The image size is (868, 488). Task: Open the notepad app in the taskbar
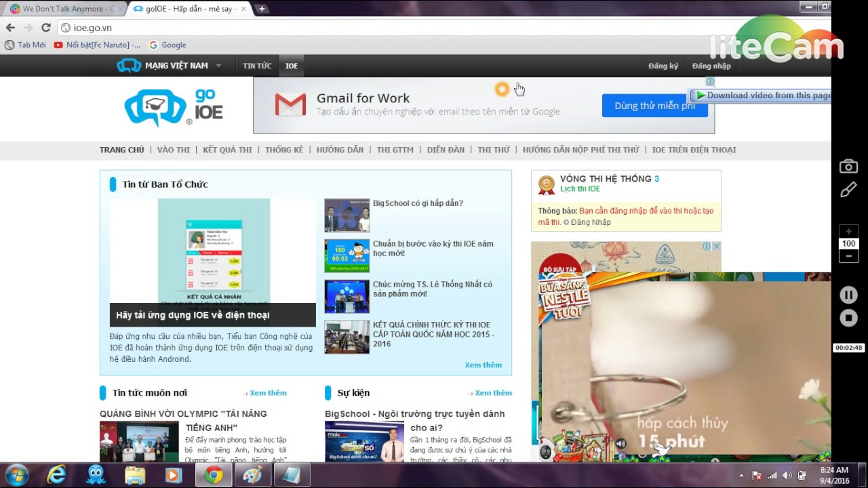[x=292, y=475]
